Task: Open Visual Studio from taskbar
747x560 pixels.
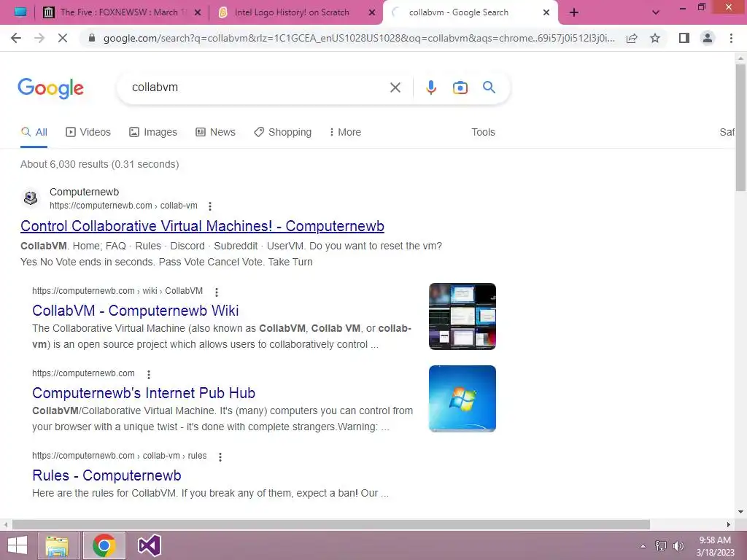Action: tap(149, 545)
